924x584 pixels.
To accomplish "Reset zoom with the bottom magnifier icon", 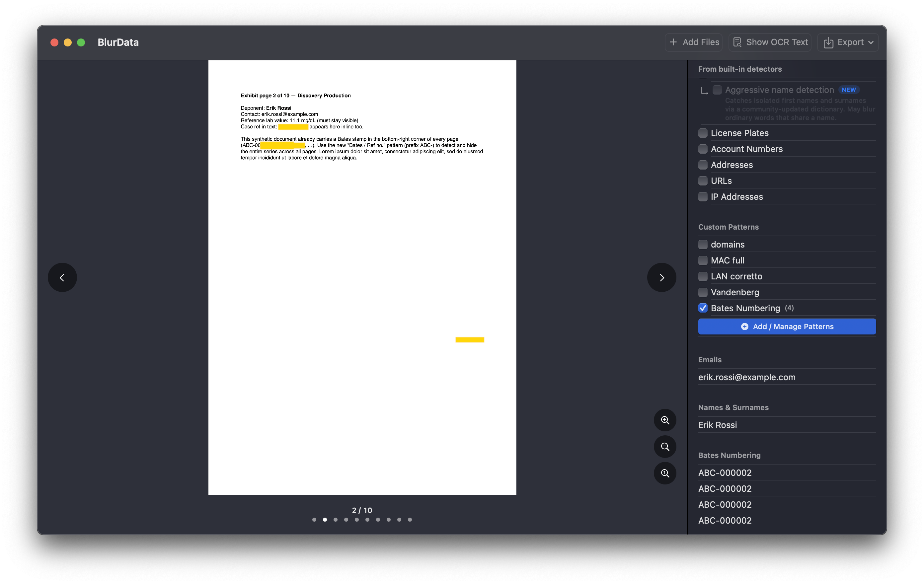I will pos(665,473).
